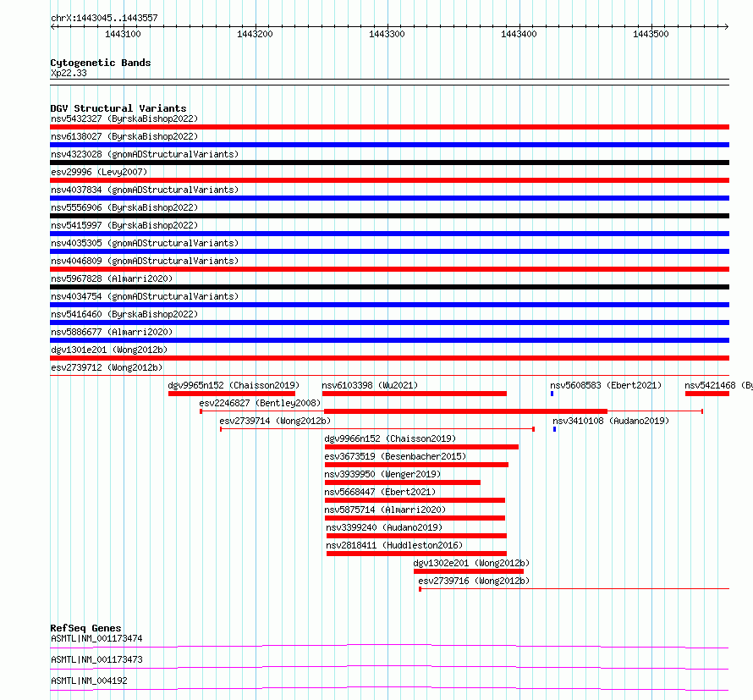
Task: Select dgv1301e201 (Wong2012b) label
Action: (x=109, y=350)
